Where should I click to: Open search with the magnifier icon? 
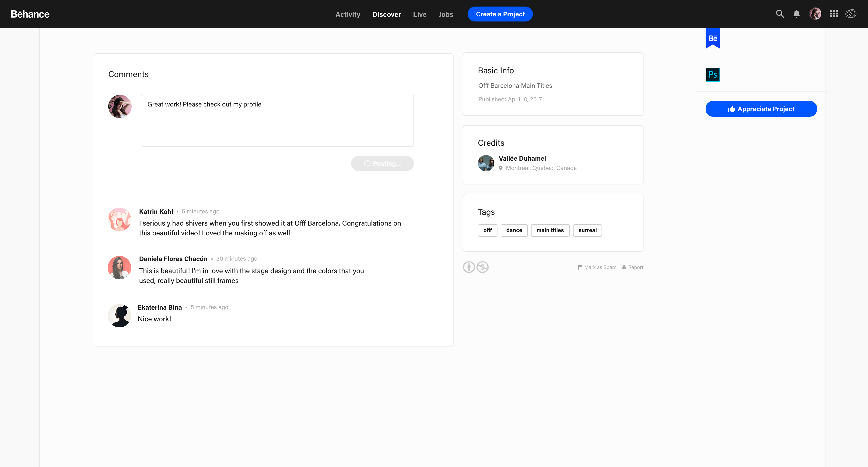(780, 14)
